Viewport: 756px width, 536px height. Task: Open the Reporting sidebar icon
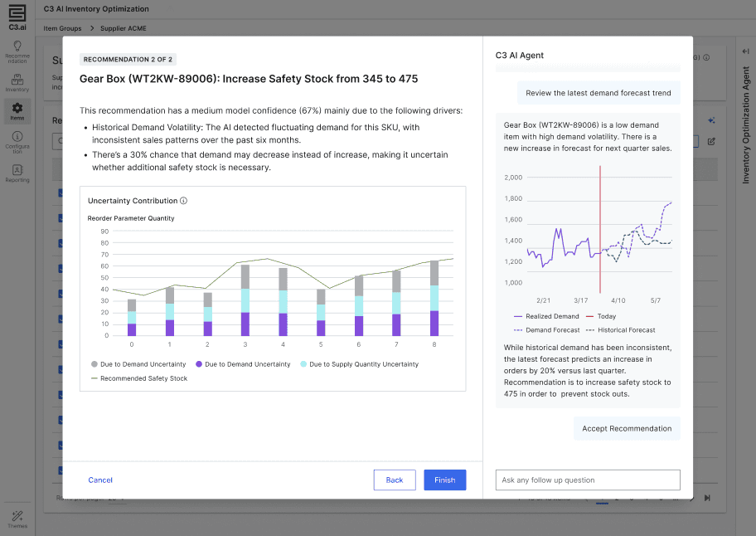pyautogui.click(x=17, y=173)
